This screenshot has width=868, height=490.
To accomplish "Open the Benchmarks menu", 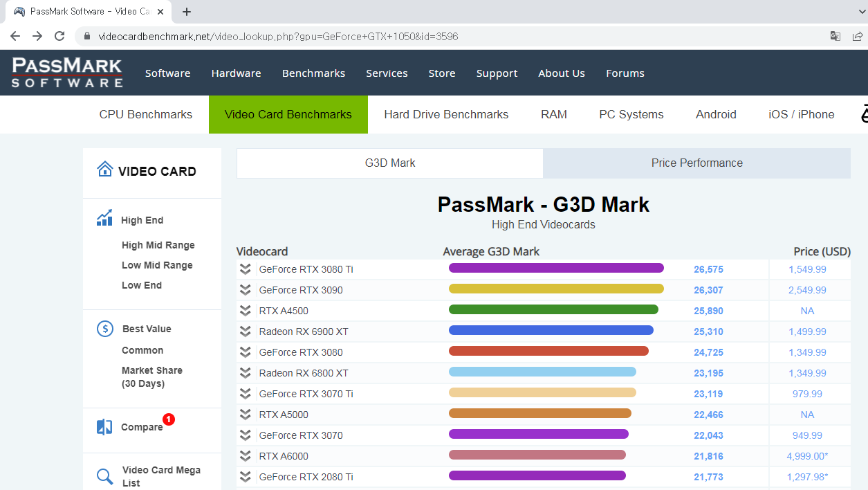I will point(313,73).
